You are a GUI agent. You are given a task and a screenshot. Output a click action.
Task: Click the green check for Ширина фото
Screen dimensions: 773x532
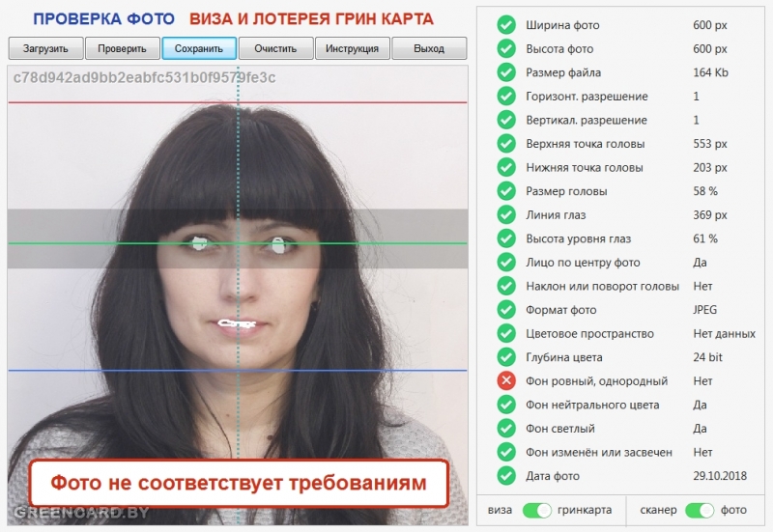click(506, 25)
